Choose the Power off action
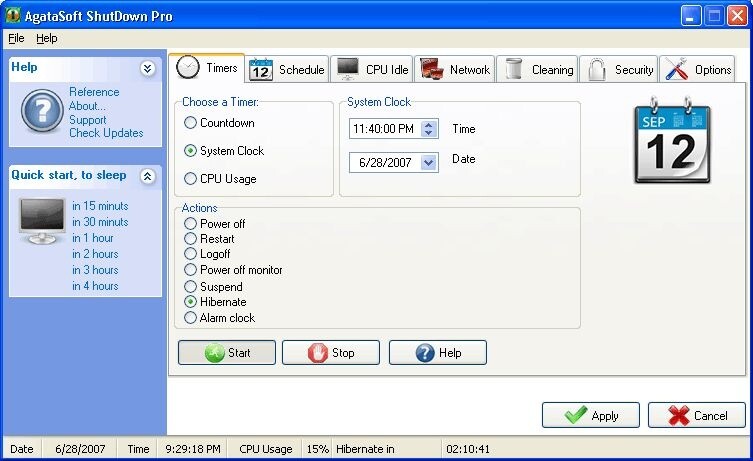The image size is (753, 461). click(215, 224)
